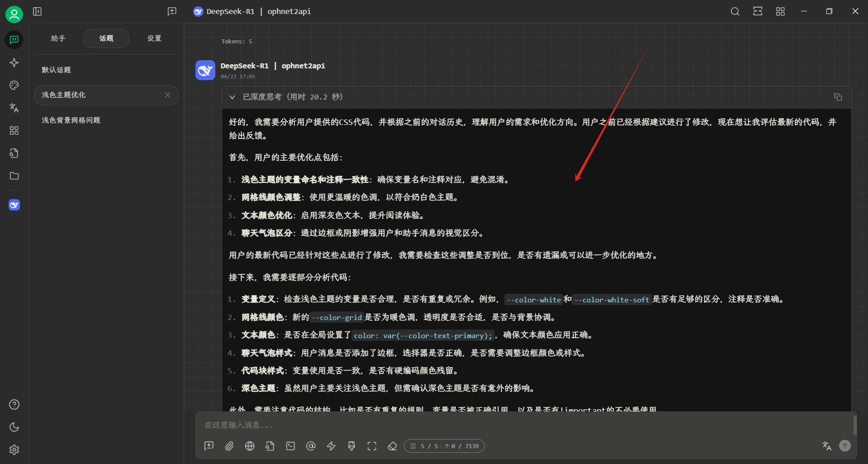Switch to the 设置 tab
This screenshot has width=868, height=464.
click(154, 38)
